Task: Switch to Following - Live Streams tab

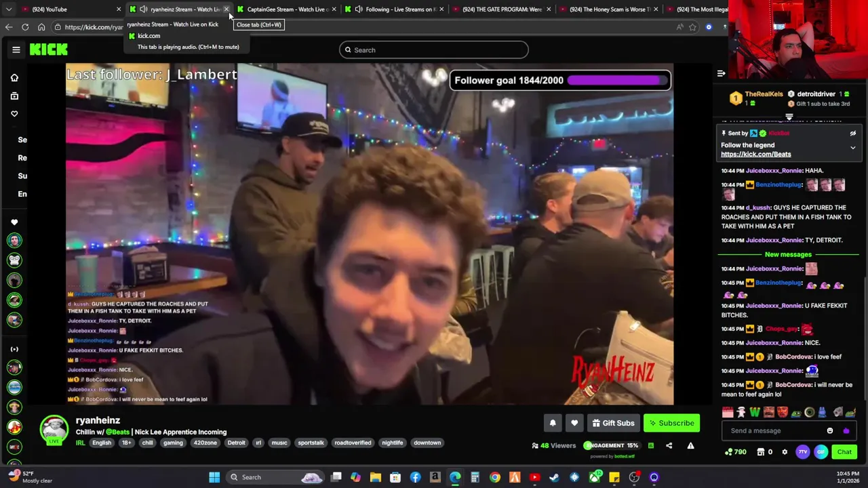Action: pos(393,9)
